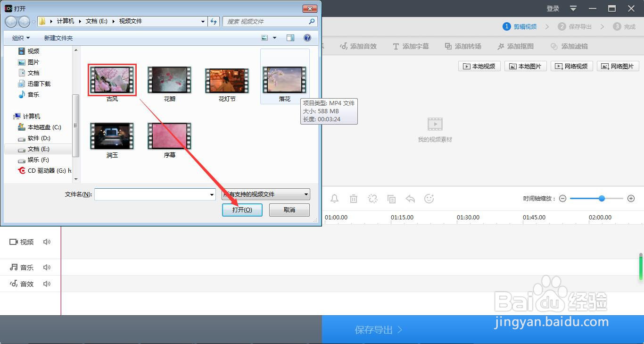Open 娱乐 (F:) drive in the sidebar

click(x=33, y=159)
